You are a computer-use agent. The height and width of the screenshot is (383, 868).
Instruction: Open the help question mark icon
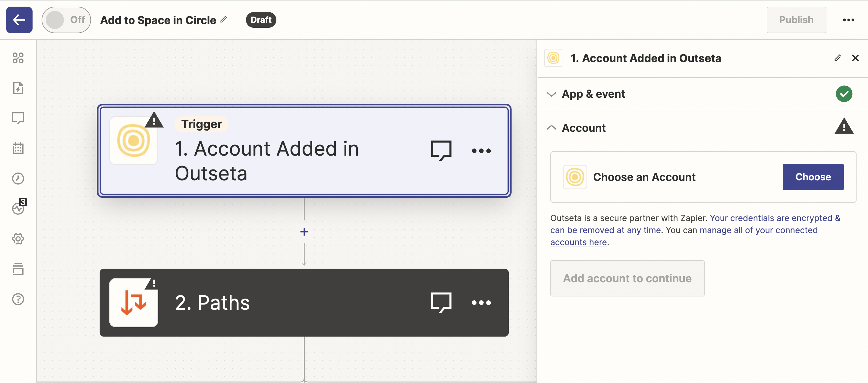pos(18,299)
